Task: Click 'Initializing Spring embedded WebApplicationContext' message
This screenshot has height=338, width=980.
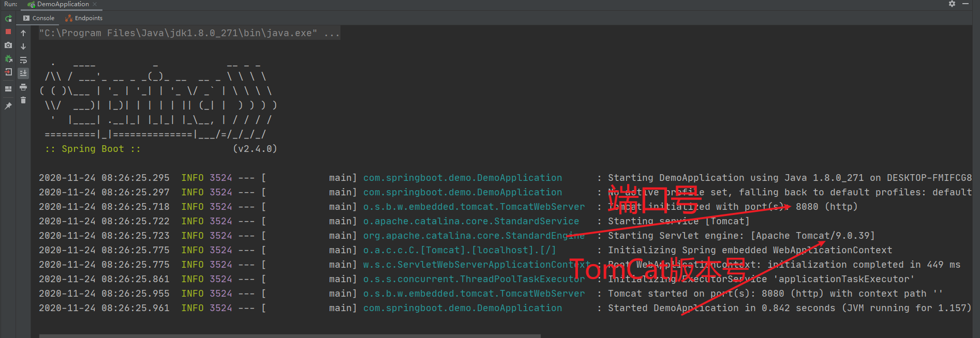Action: click(750, 250)
